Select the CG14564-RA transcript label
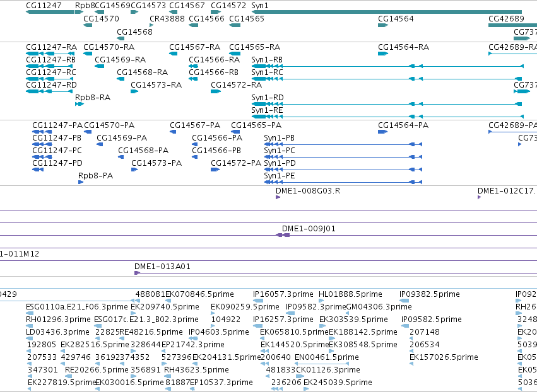537x392 pixels. pyautogui.click(x=403, y=47)
